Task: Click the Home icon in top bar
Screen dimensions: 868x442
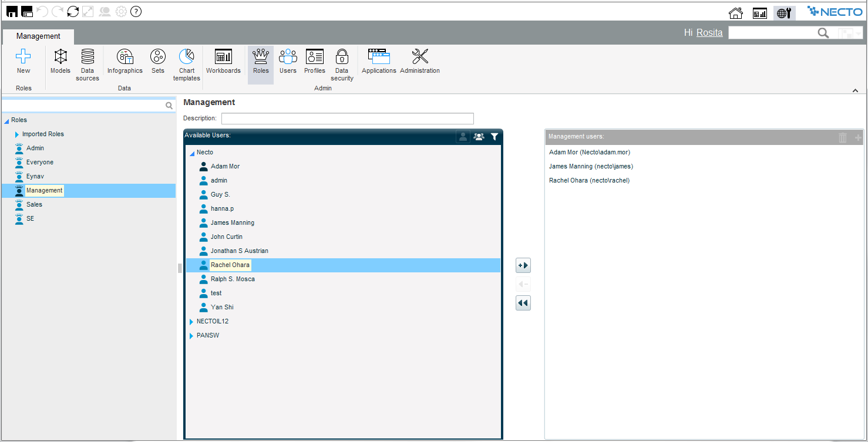Action: [735, 13]
